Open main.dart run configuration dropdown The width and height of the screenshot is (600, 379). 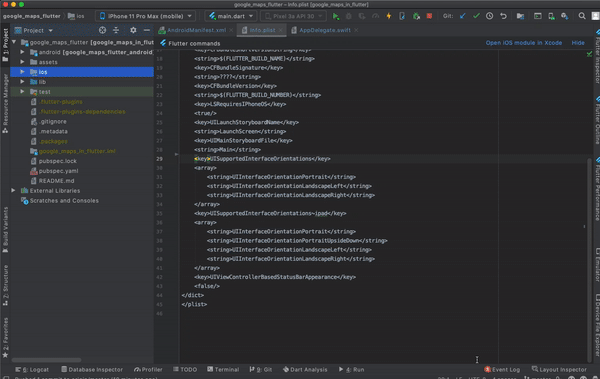click(231, 16)
